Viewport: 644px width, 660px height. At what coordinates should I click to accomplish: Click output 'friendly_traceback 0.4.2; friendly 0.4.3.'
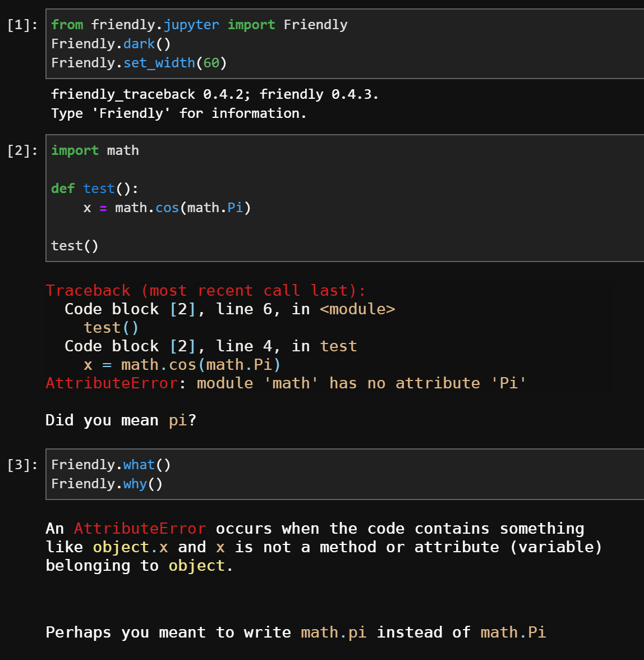click(214, 94)
